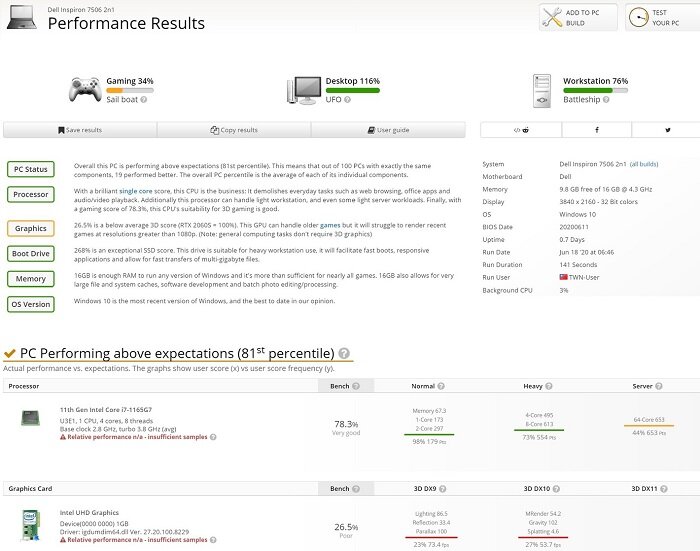Share results on Facebook
The image size is (700, 551).
tap(597, 130)
